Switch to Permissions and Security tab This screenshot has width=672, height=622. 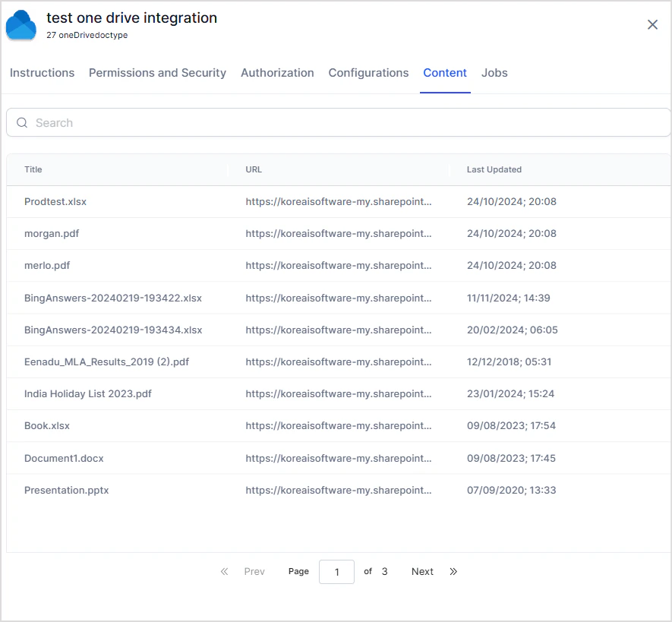pyautogui.click(x=157, y=73)
